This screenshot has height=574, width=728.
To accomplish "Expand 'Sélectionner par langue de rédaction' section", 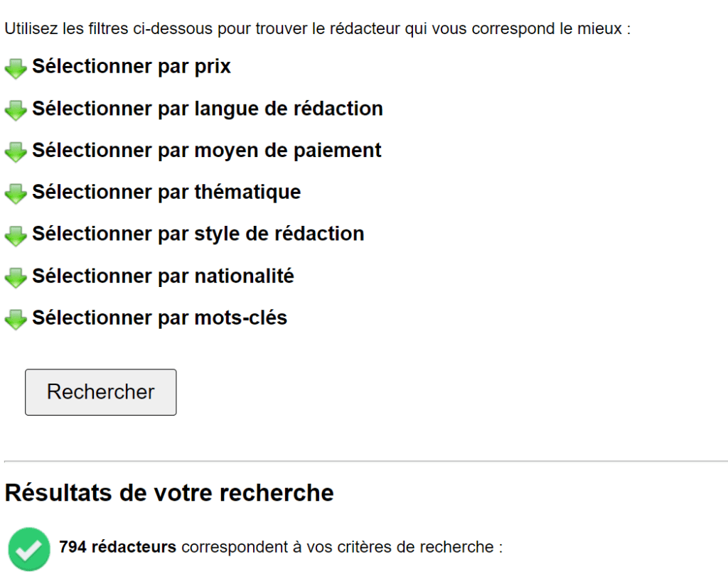I will (208, 109).
